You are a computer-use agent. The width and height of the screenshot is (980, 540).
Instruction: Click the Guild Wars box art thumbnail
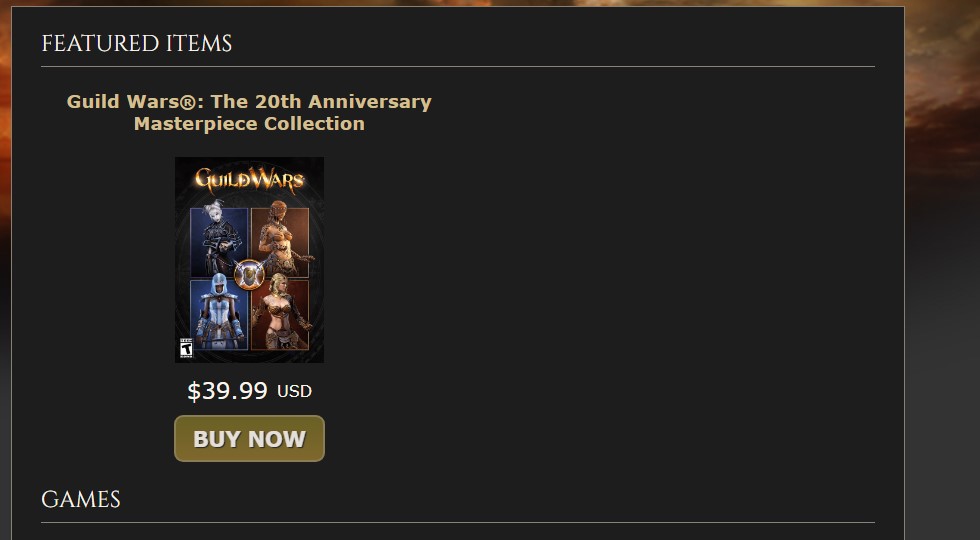coord(249,259)
